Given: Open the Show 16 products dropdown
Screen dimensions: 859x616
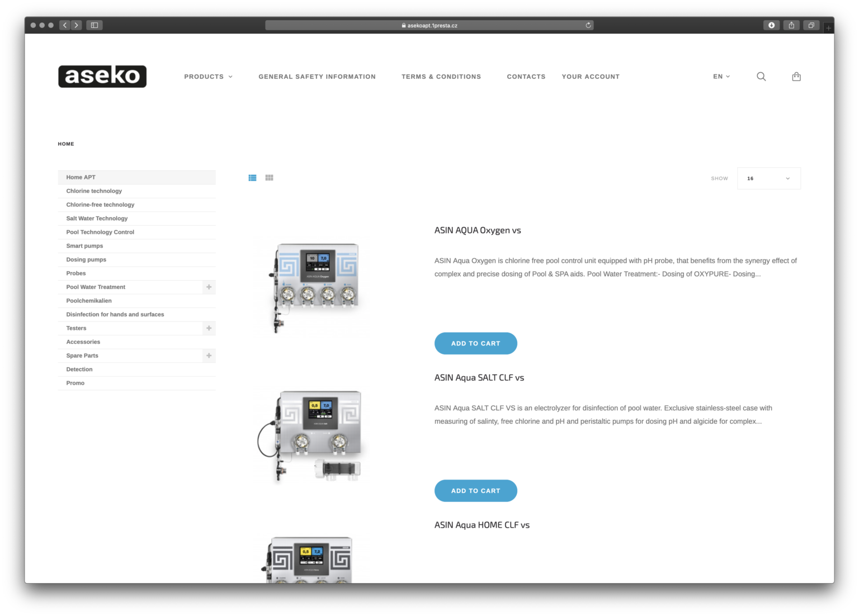Looking at the screenshot, I should pos(768,178).
